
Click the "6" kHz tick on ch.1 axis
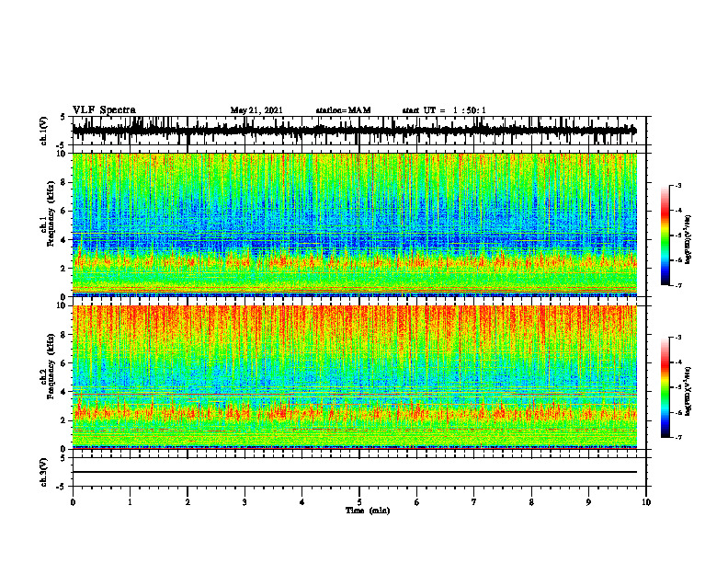(x=64, y=211)
